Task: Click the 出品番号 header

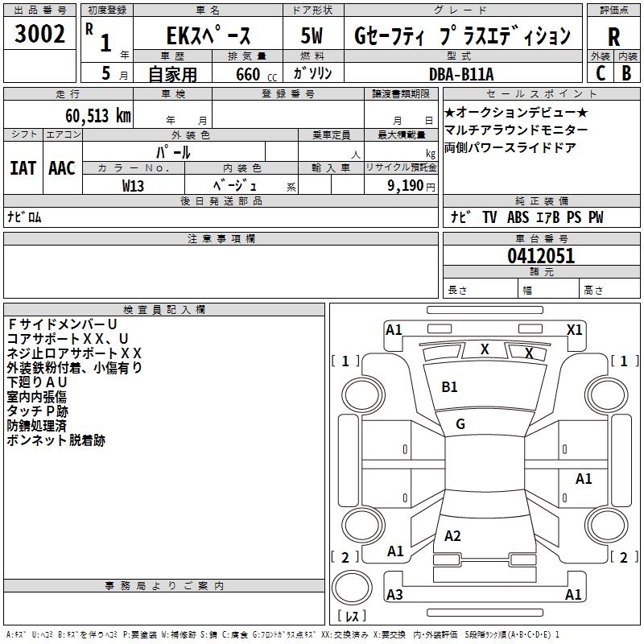Action: click(39, 10)
